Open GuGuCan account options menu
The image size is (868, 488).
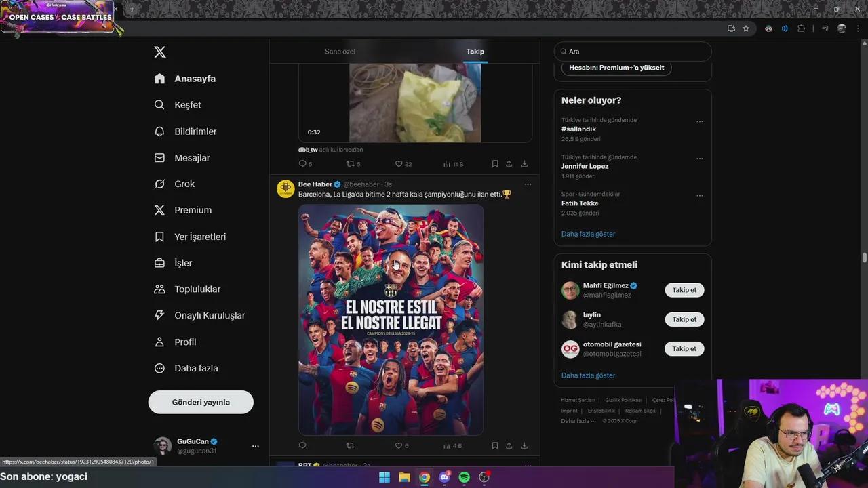pyautogui.click(x=255, y=446)
